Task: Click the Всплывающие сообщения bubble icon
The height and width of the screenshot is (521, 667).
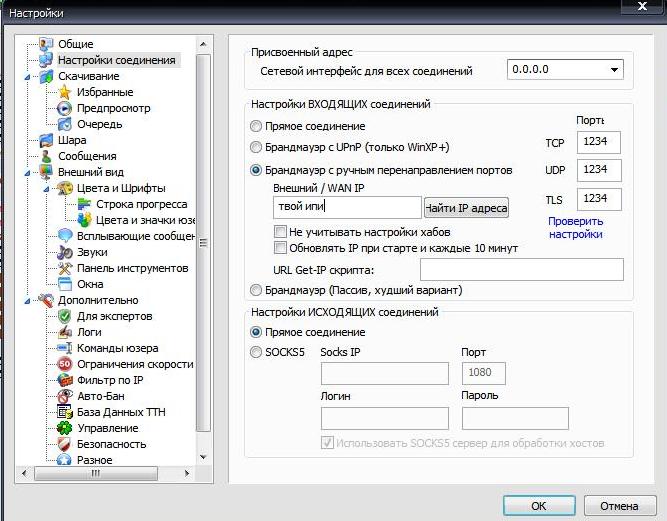Action: pyautogui.click(x=65, y=236)
